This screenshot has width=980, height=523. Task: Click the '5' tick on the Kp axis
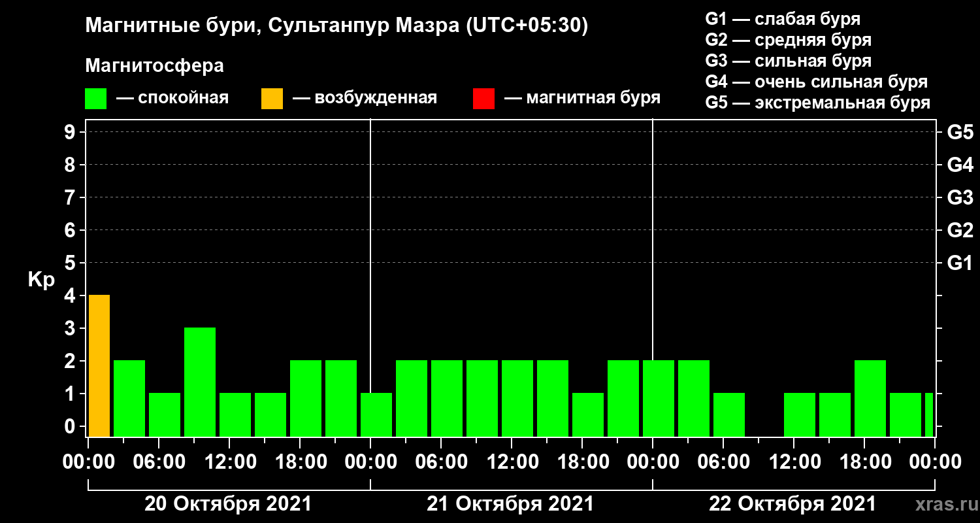pos(71,263)
